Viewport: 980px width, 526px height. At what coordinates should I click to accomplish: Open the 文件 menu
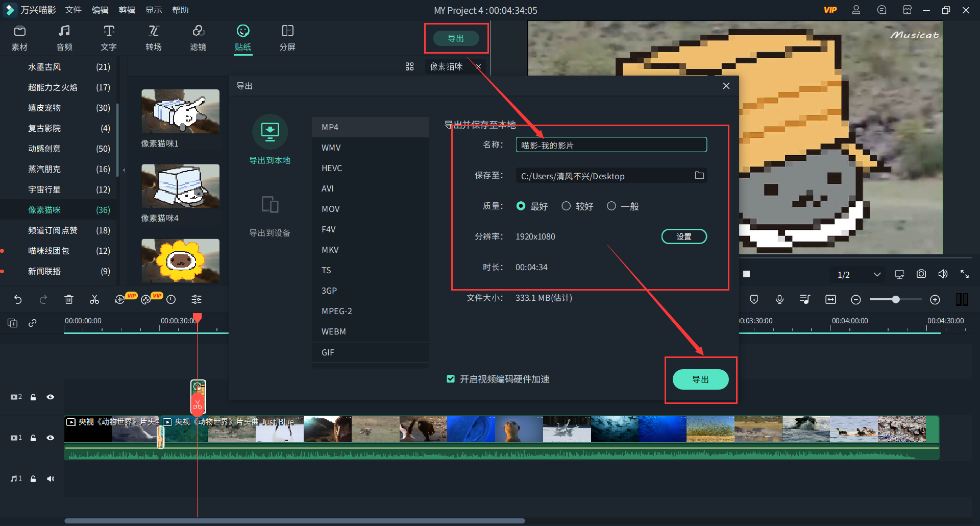(x=73, y=10)
